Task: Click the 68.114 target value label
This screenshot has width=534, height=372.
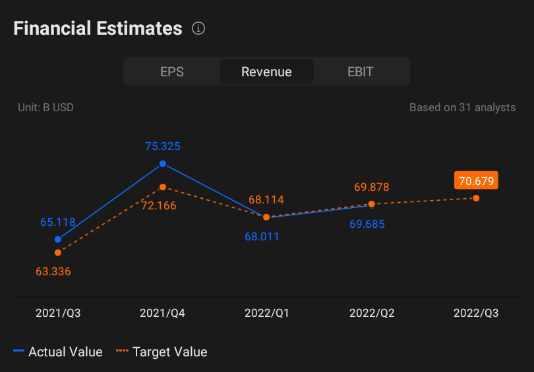Action: click(266, 200)
